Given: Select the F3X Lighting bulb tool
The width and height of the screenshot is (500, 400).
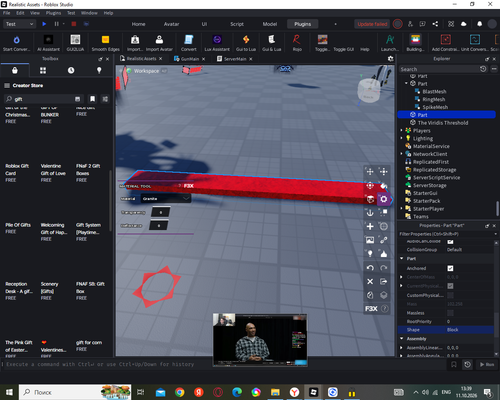Looking at the screenshot, I should click(370, 254).
